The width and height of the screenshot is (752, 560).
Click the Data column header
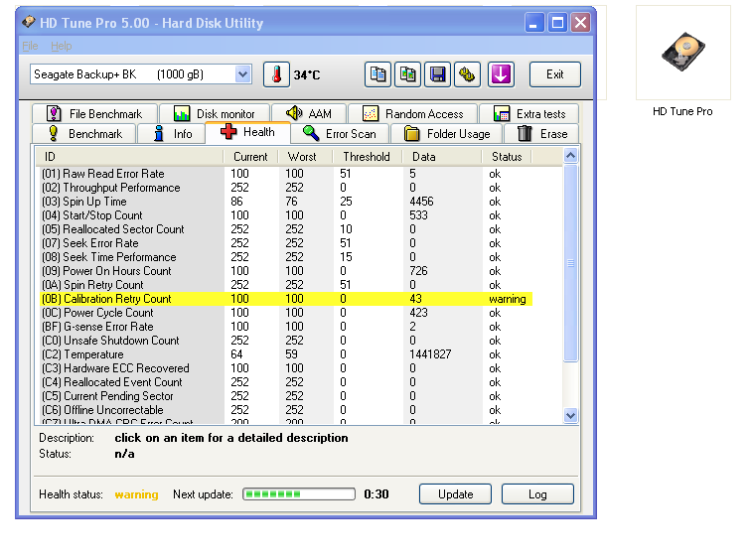(441, 157)
